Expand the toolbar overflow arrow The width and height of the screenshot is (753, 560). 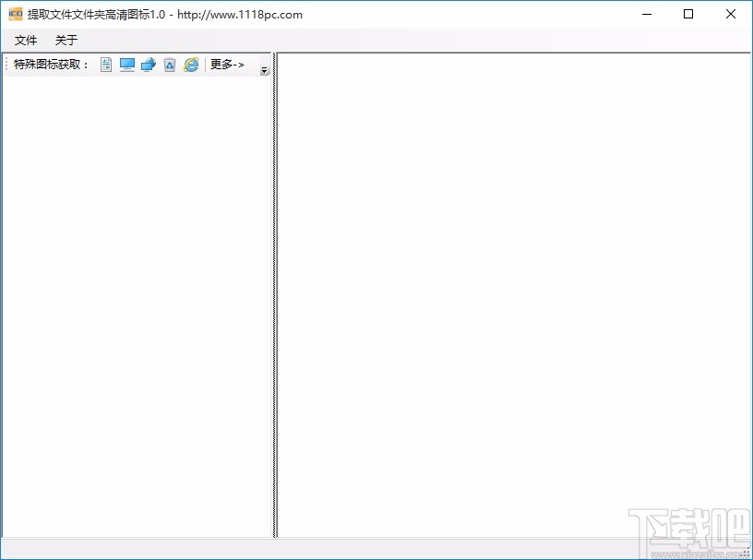(x=264, y=66)
